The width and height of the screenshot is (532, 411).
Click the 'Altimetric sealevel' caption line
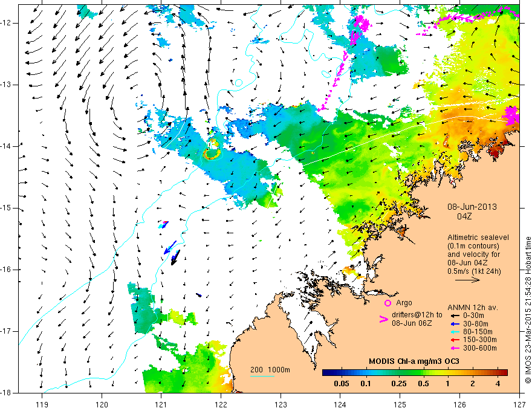478,238
